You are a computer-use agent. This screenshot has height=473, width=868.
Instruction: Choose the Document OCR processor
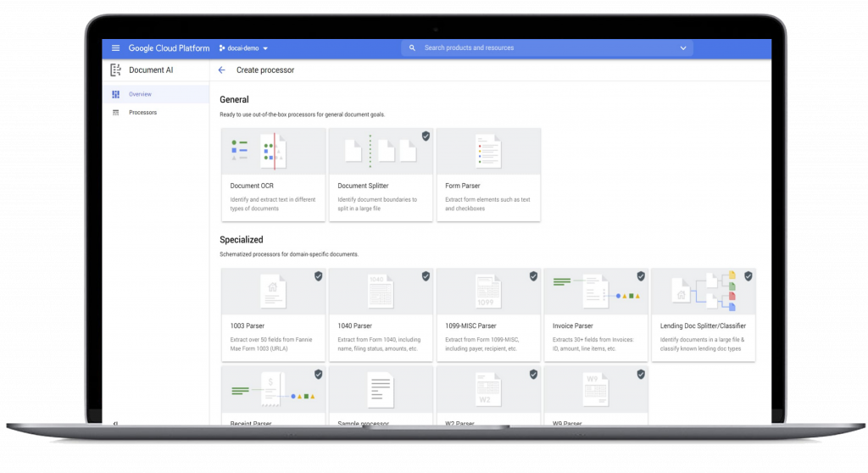click(x=274, y=175)
